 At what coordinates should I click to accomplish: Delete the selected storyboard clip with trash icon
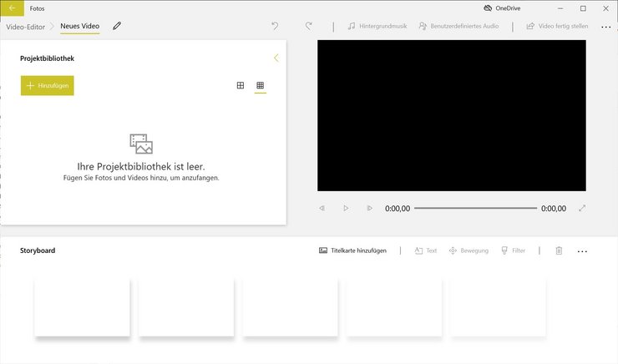[560, 250]
